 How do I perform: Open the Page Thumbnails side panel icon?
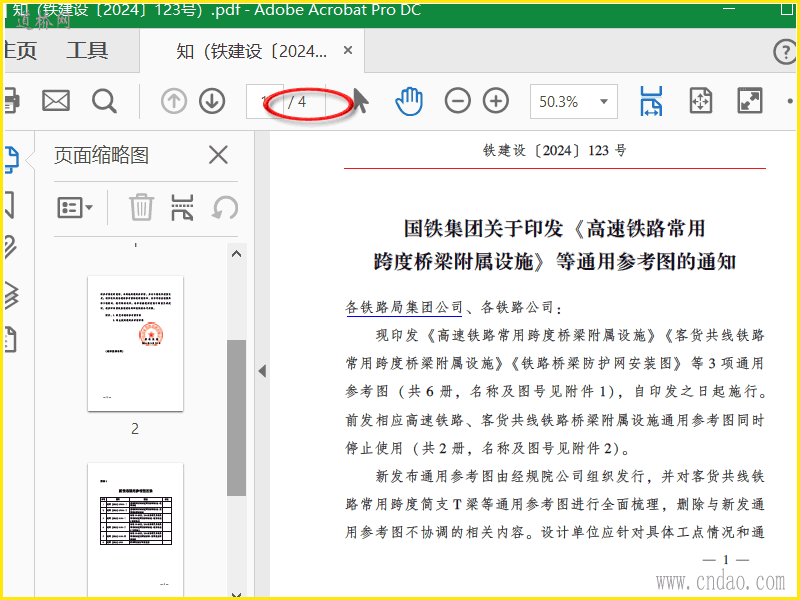(12, 159)
